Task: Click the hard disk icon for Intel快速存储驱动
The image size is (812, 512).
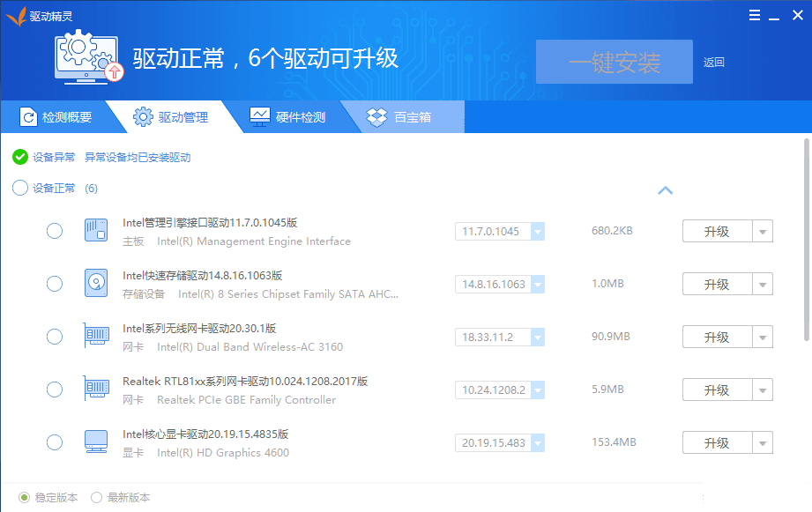Action: point(96,283)
